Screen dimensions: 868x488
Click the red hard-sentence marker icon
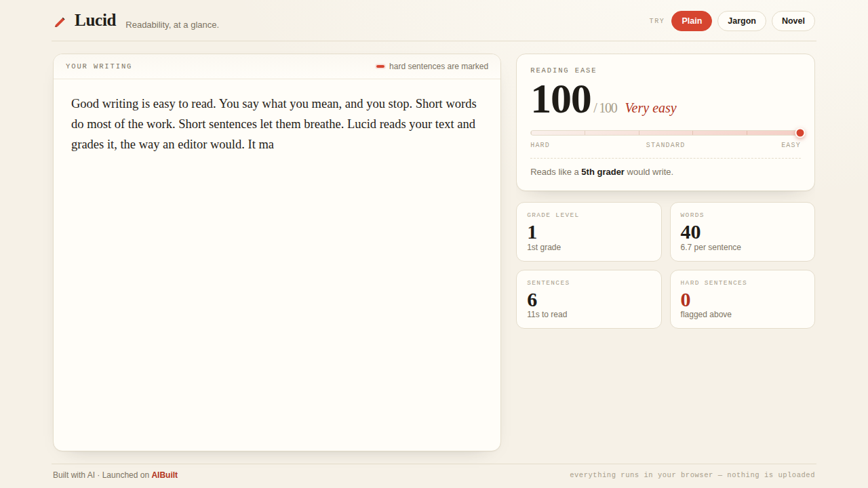point(380,66)
